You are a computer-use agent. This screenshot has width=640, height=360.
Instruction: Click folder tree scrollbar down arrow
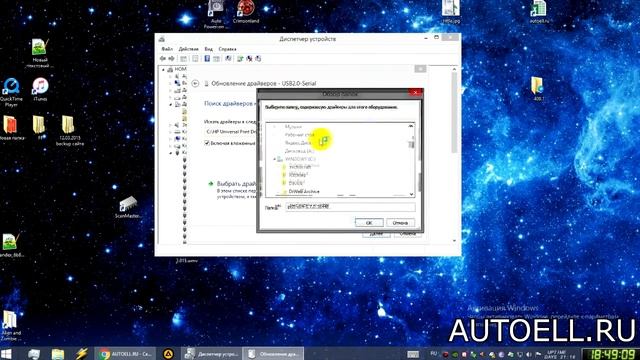click(411, 194)
